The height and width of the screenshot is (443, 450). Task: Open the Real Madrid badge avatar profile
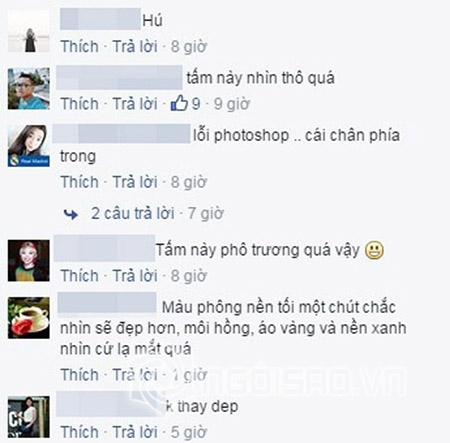[x=29, y=146]
